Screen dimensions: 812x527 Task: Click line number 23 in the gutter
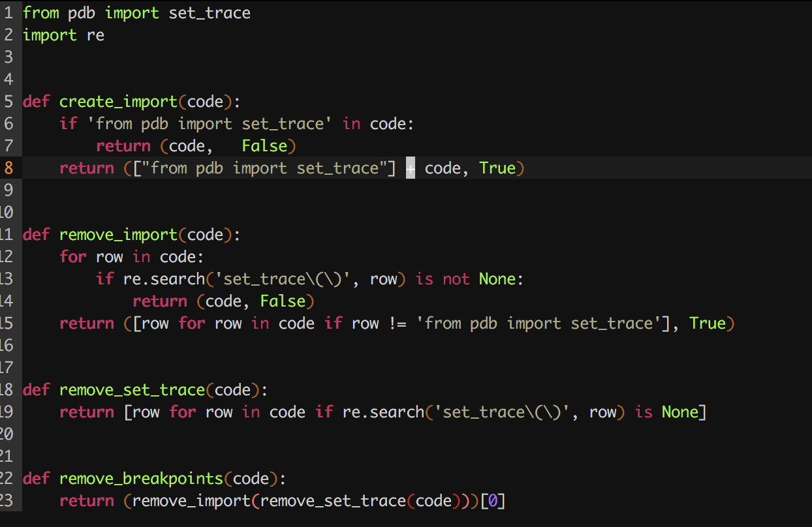pyautogui.click(x=9, y=500)
